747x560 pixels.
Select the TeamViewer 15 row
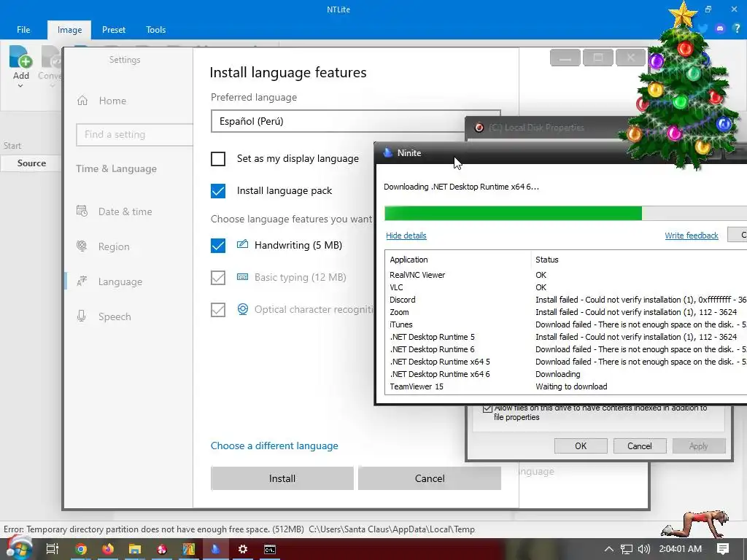567,386
